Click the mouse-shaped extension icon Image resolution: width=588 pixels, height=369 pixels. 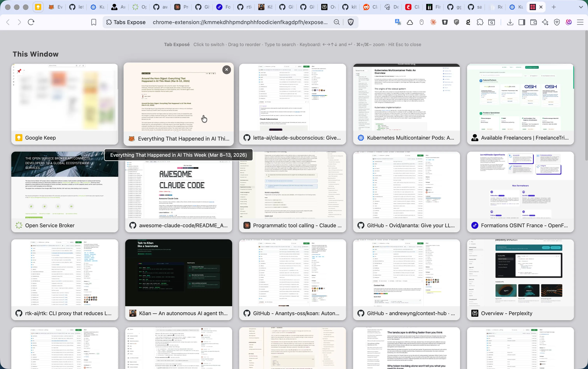click(422, 22)
